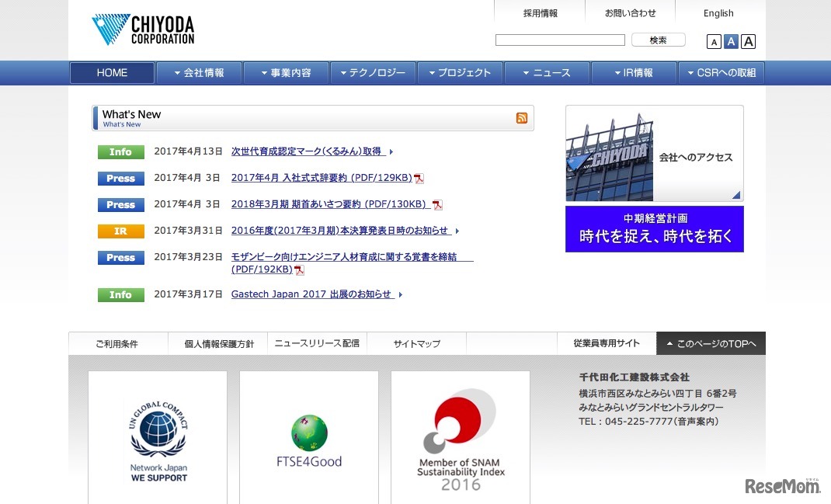The image size is (831, 504).
Task: Open 中期経営計画 blue banner
Action: coord(655,229)
